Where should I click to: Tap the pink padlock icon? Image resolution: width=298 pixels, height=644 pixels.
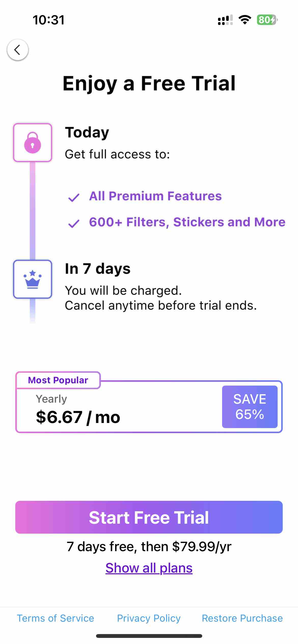(33, 143)
